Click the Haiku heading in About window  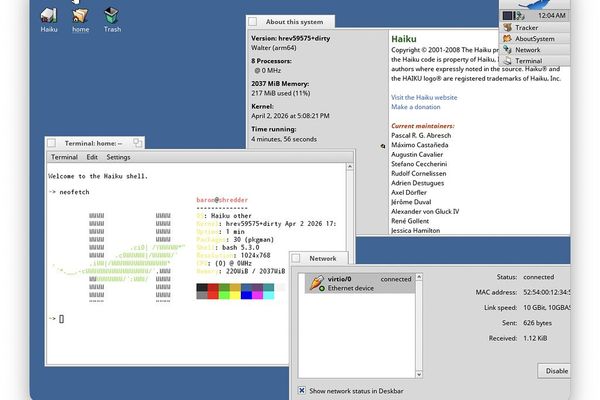tap(404, 39)
